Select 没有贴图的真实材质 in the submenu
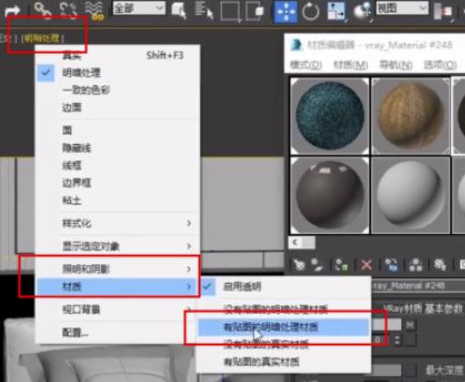465x382 pixels. pos(284,344)
